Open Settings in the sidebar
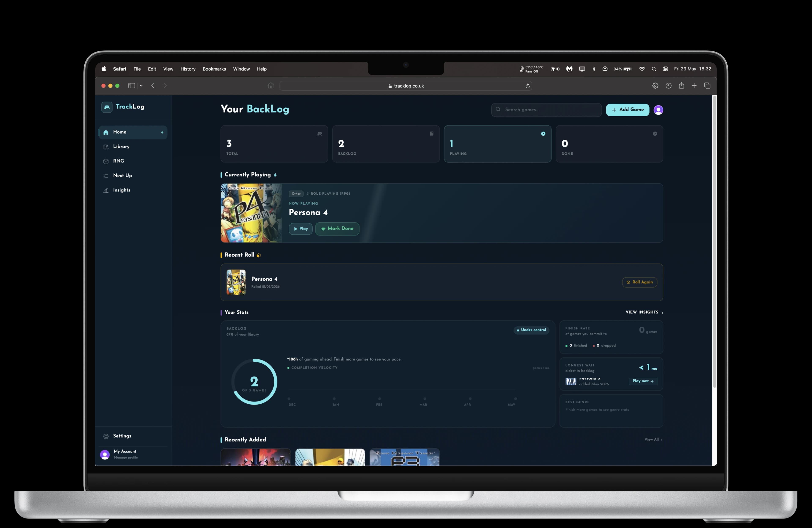The image size is (812, 528). tap(133, 436)
